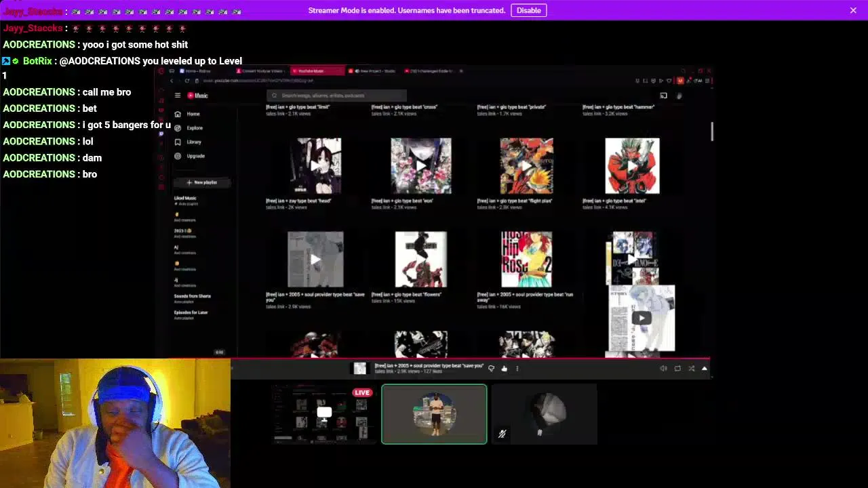Click the YouTube Music logo
Image resolution: width=868 pixels, height=488 pixels.
point(198,96)
